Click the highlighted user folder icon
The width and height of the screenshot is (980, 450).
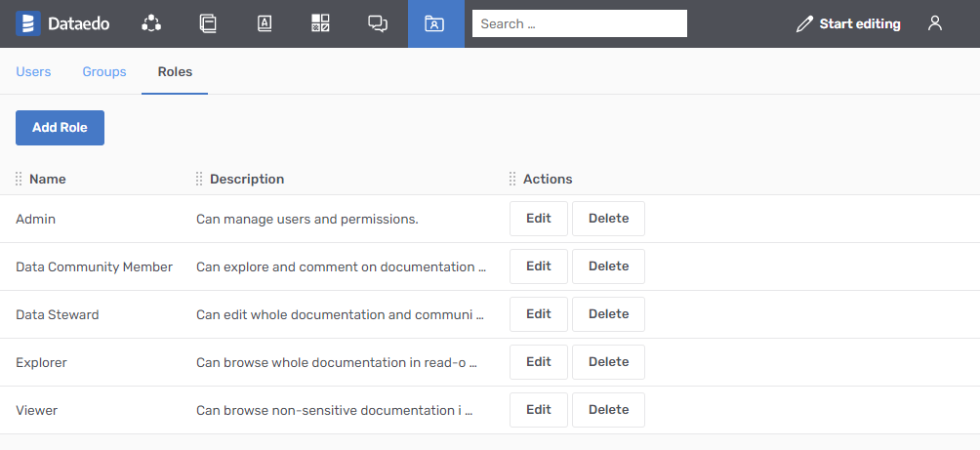pyautogui.click(x=435, y=23)
